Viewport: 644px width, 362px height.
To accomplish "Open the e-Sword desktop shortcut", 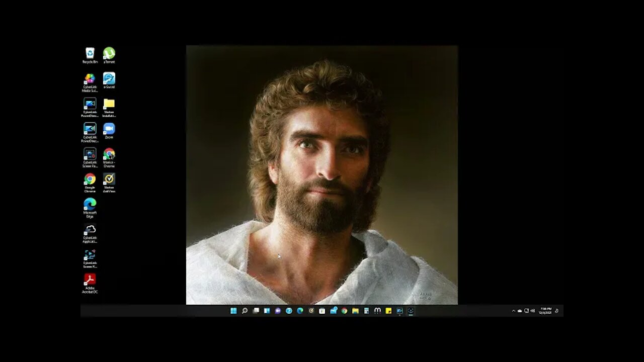I will (x=109, y=80).
